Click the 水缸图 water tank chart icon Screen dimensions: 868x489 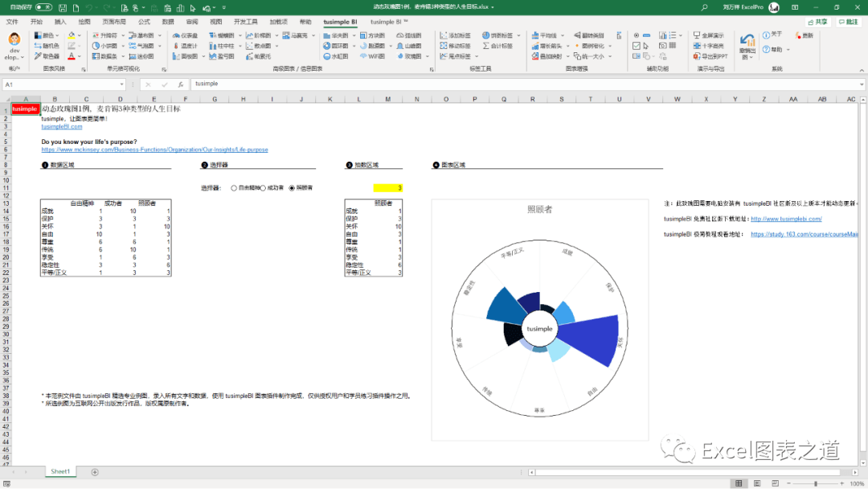tap(336, 56)
